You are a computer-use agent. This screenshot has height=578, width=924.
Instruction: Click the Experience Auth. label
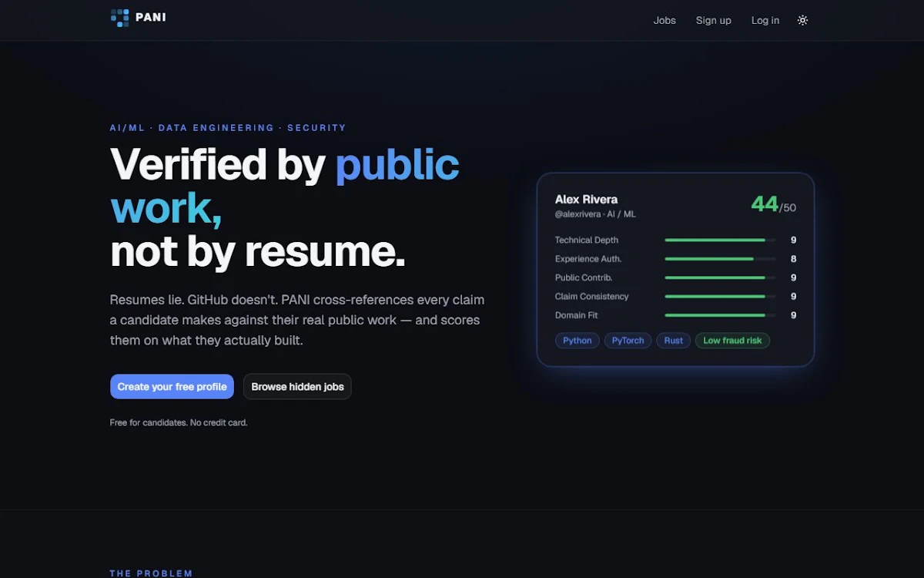tap(588, 259)
